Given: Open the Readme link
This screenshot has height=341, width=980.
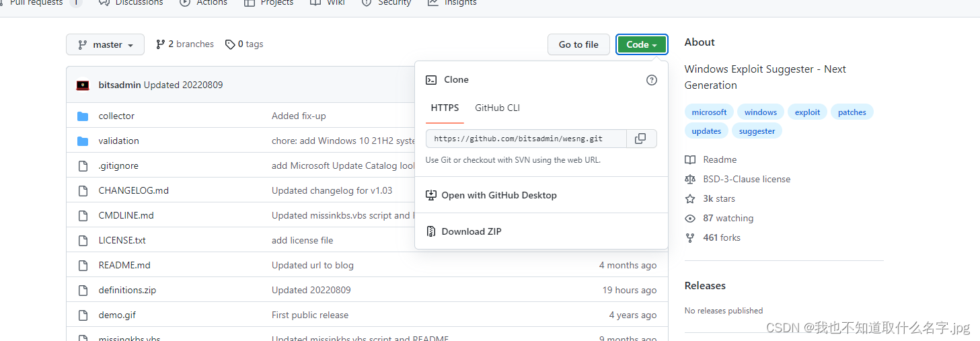Looking at the screenshot, I should pyautogui.click(x=720, y=159).
